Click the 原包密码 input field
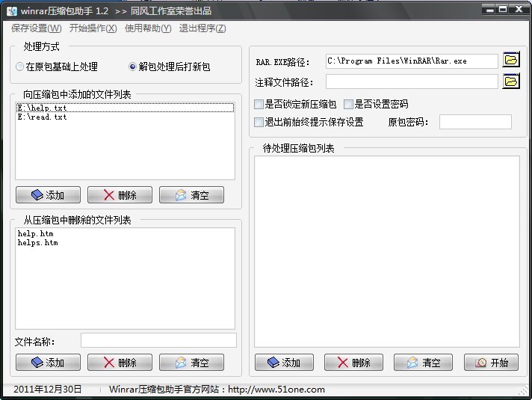 (x=475, y=122)
